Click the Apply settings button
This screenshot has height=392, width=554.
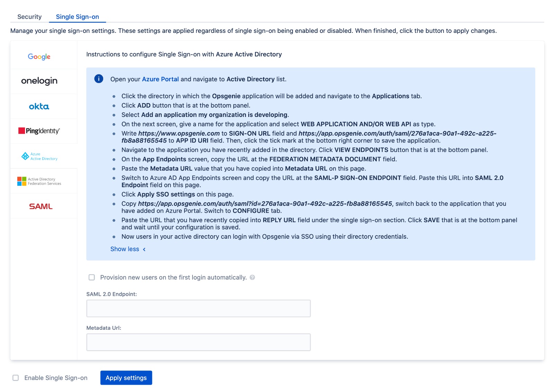pos(126,378)
